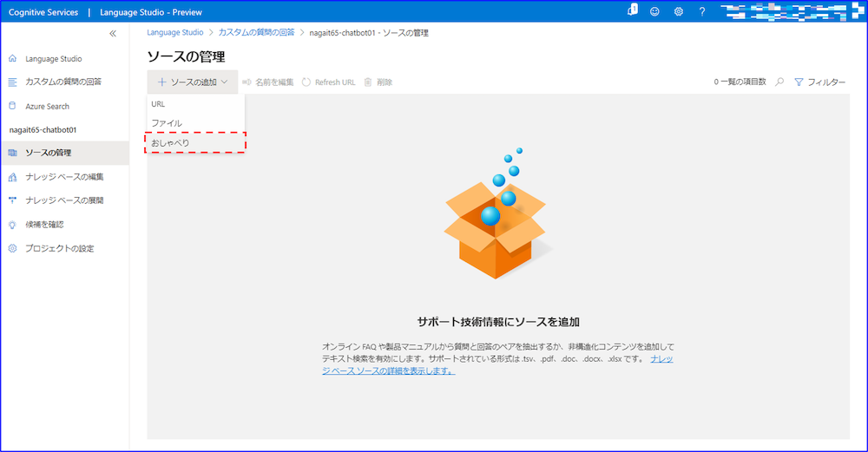Click the nagait65-chatbot01 project name in sidebar
868x452 pixels.
(x=43, y=130)
